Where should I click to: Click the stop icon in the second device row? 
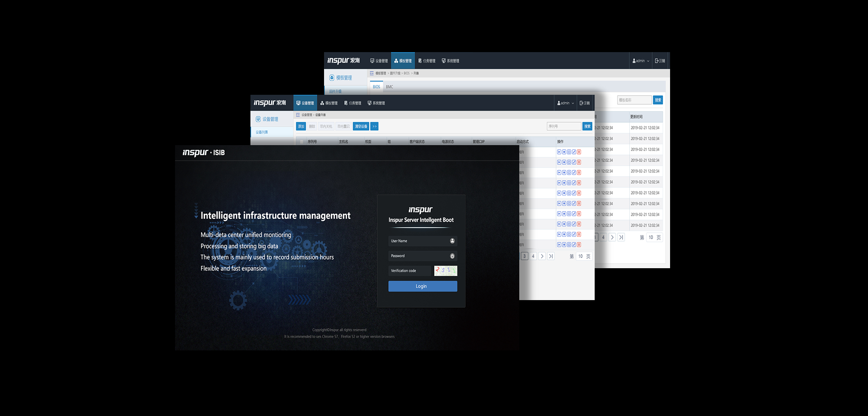[564, 162]
